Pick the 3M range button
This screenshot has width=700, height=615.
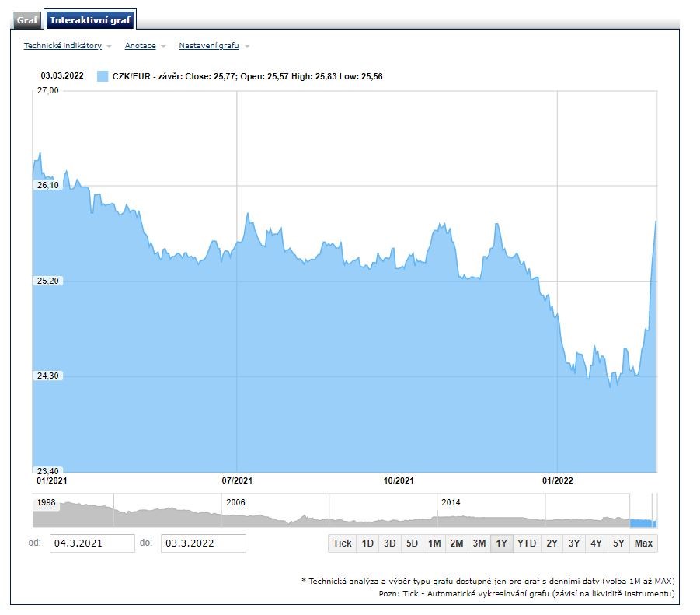click(x=479, y=543)
